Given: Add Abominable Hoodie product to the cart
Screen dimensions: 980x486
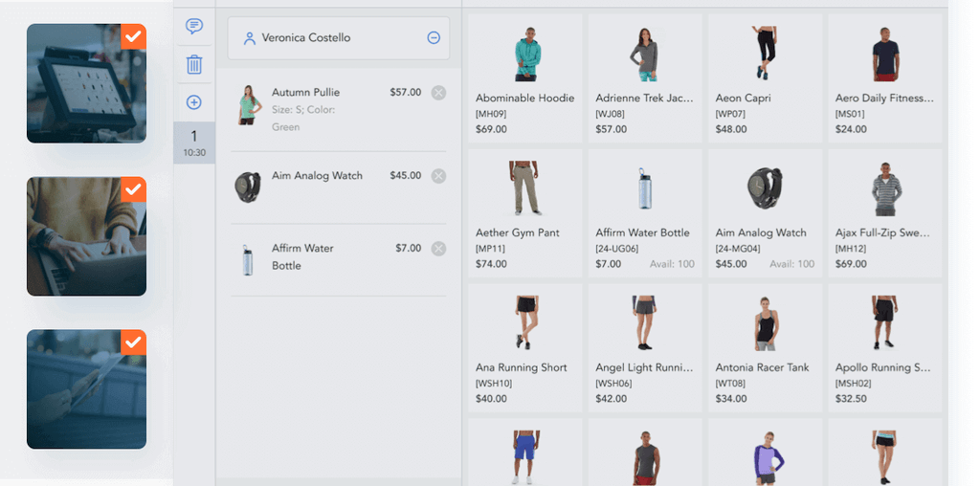Looking at the screenshot, I should pos(525,78).
